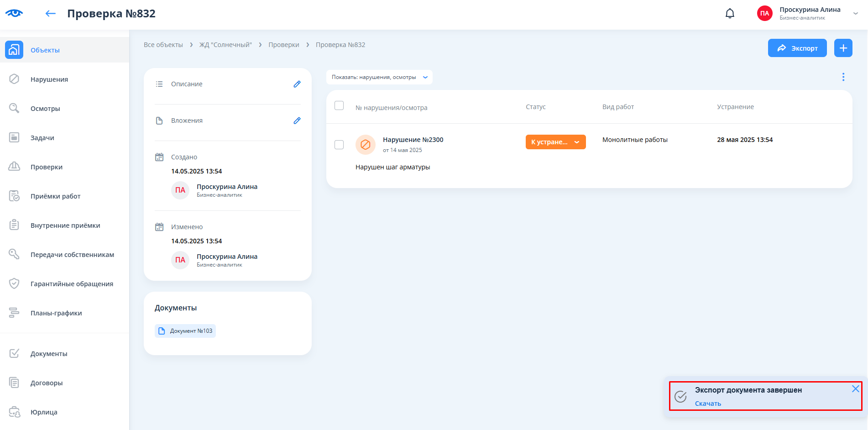
Task: Click the notification bell icon
Action: pyautogui.click(x=730, y=14)
